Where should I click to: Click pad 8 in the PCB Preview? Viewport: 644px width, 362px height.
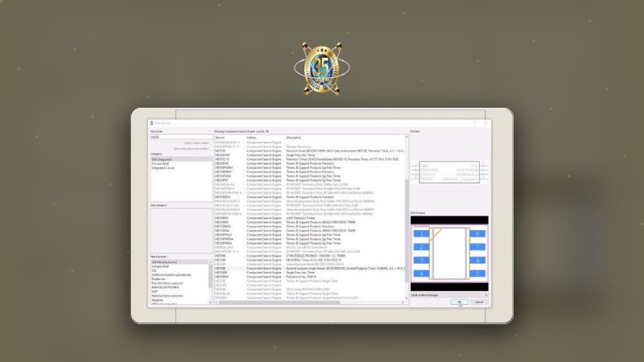(477, 233)
